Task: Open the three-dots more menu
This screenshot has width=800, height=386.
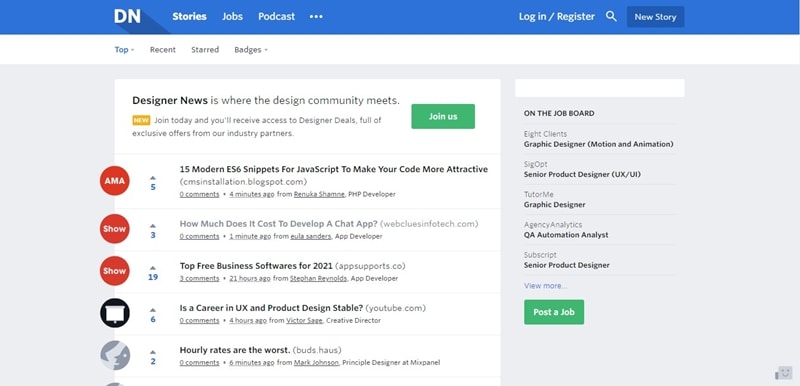Action: point(316,16)
